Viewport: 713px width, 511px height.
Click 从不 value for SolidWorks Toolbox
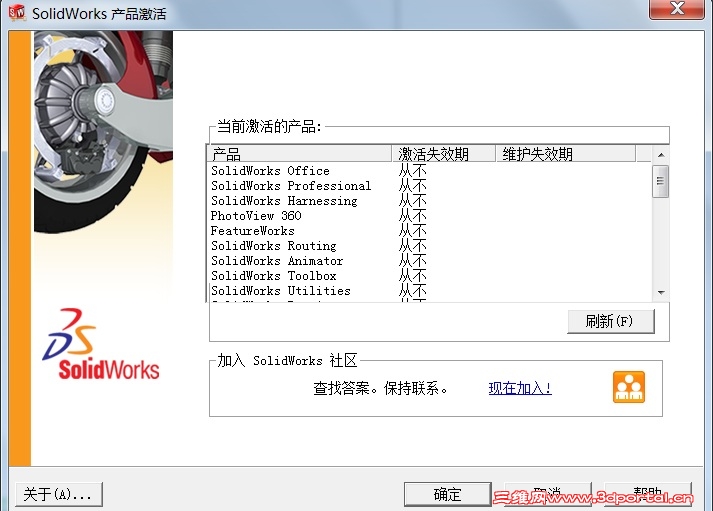pyautogui.click(x=412, y=276)
